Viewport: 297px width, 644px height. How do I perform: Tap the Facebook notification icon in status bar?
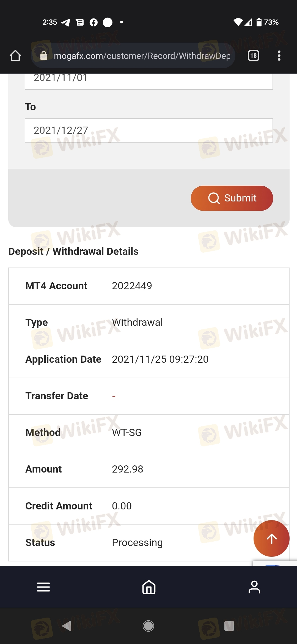click(94, 22)
